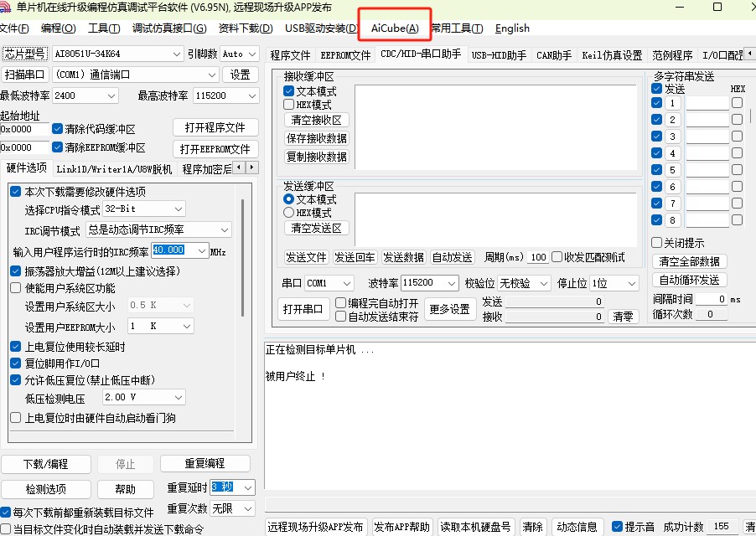Uncheck multi-string row 3 send checkbox

[x=656, y=137]
